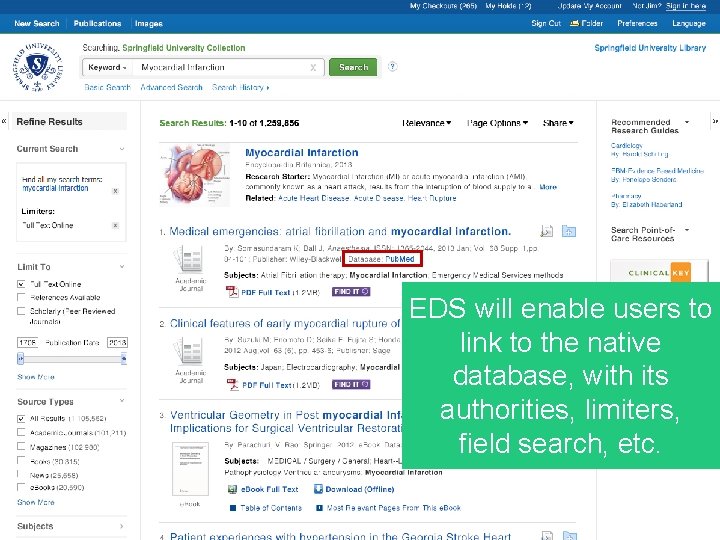Open the PubMed database link
Screen dimensions: 720x540
tap(399, 259)
